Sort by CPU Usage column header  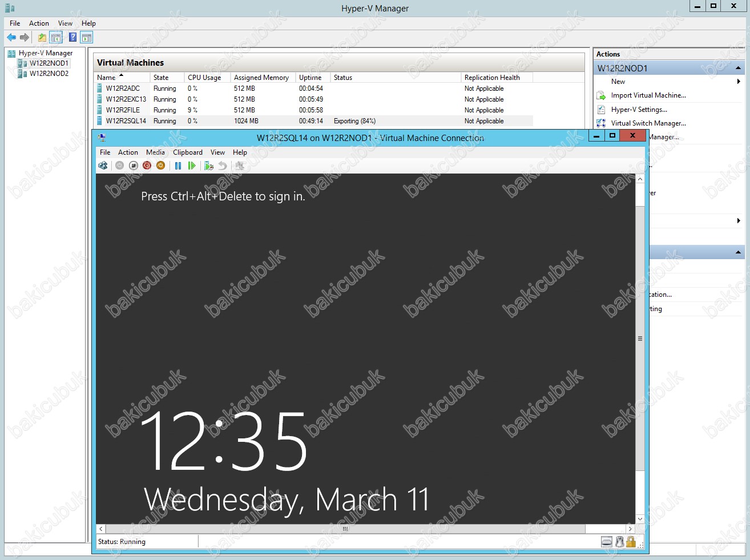point(208,78)
